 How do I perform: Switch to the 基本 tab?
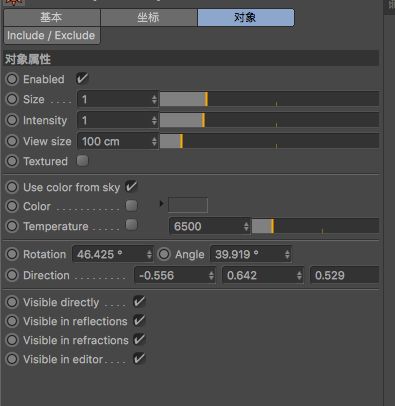52,17
